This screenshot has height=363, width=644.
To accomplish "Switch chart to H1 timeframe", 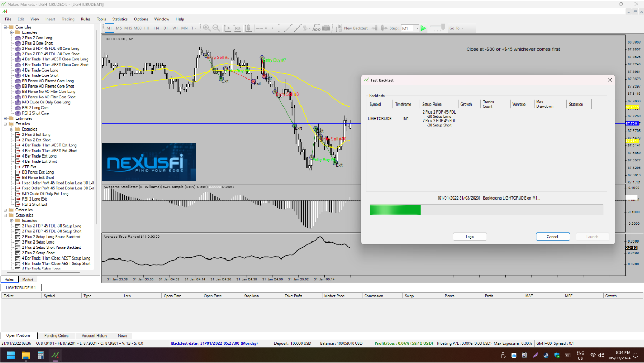I will tap(147, 28).
